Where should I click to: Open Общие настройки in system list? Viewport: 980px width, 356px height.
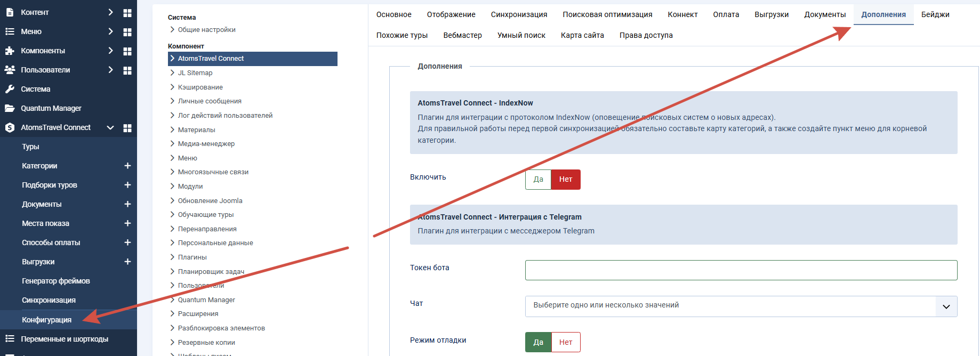pos(206,30)
